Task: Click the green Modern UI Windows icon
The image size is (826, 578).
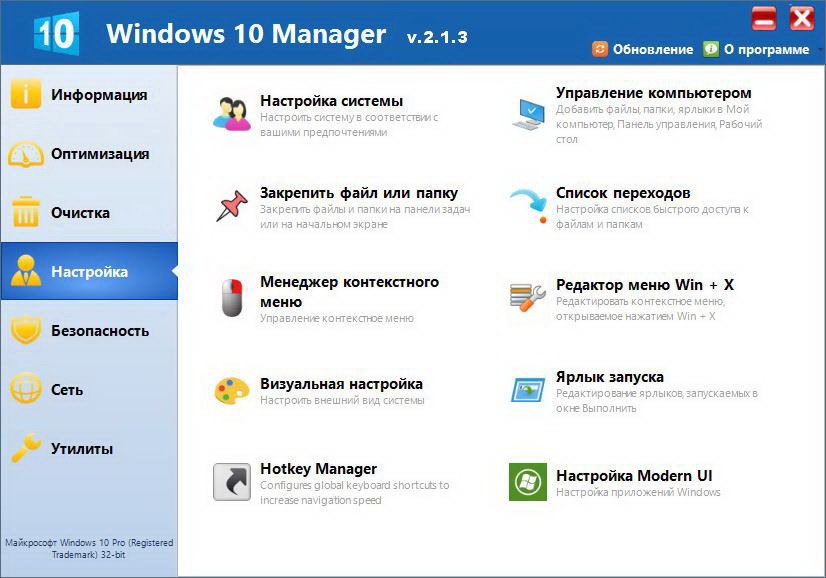Action: pyautogui.click(x=527, y=482)
